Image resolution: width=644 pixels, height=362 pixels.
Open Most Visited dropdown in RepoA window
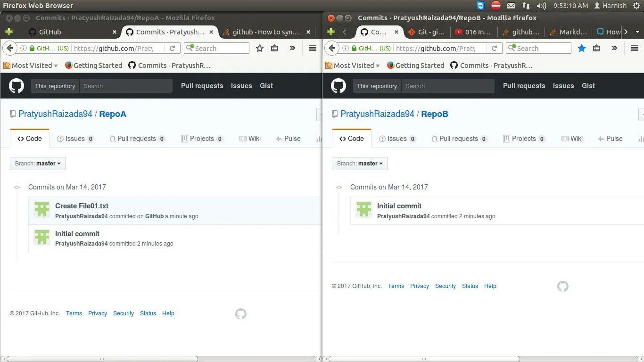click(31, 66)
